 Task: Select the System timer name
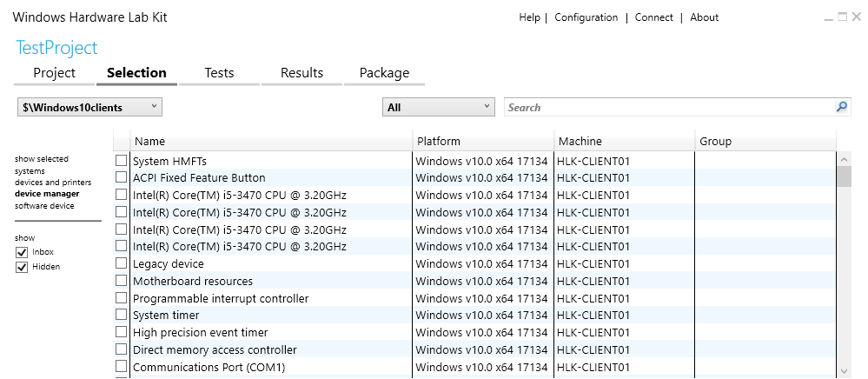pos(166,316)
